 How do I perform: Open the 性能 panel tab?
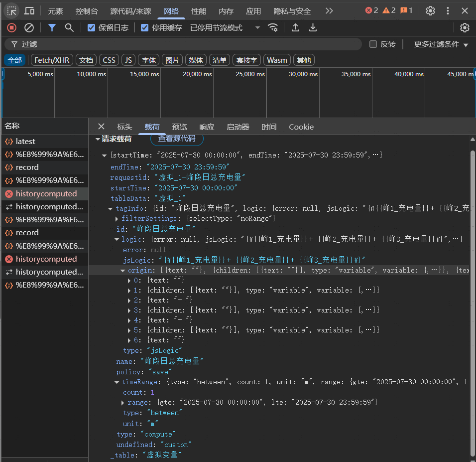(199, 11)
